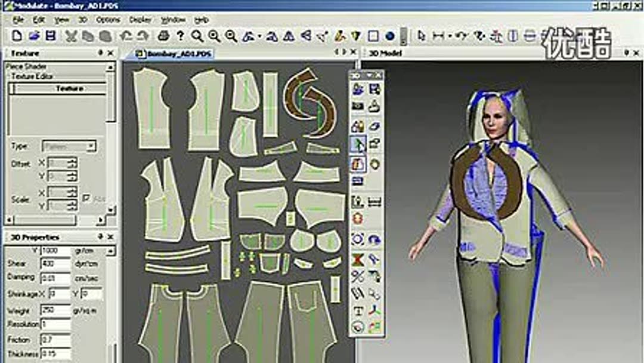Save the pattern with the Save icon
The image size is (644, 363).
(x=50, y=34)
